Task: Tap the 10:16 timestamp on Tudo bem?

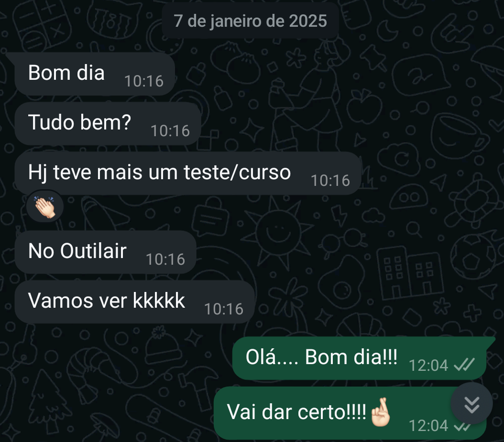Action: (170, 131)
